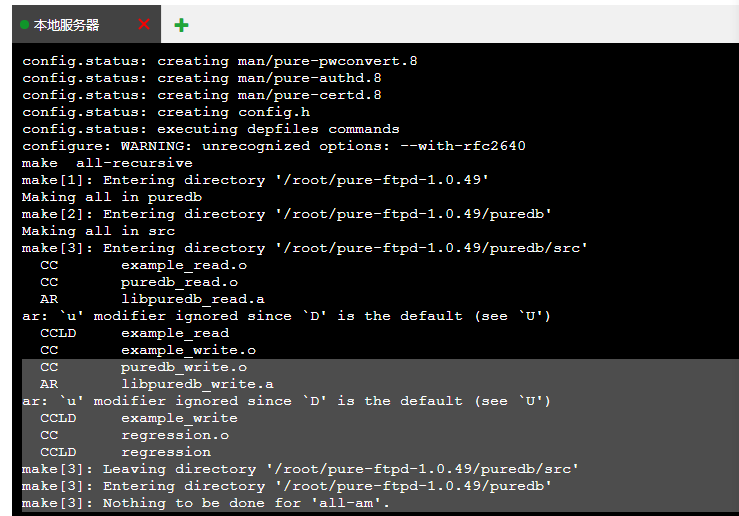Click the 'CC example_read.o' line
Image resolution: width=739 pixels, height=516 pixels.
click(x=143, y=265)
